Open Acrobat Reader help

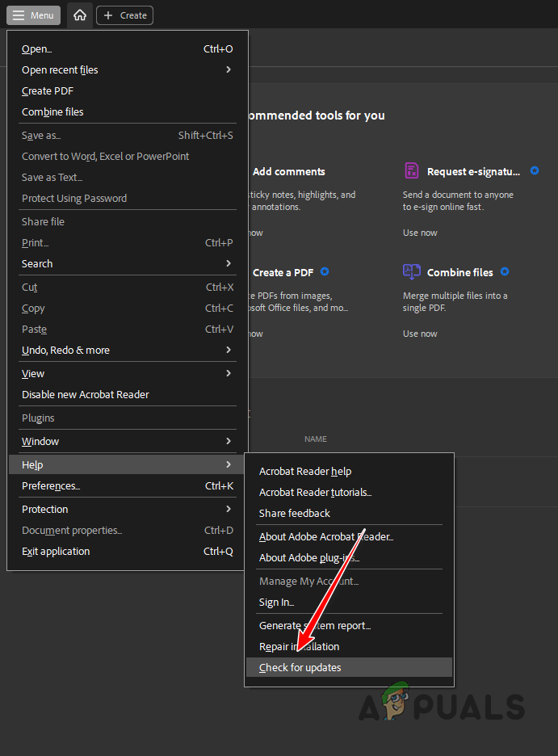pyautogui.click(x=350, y=471)
